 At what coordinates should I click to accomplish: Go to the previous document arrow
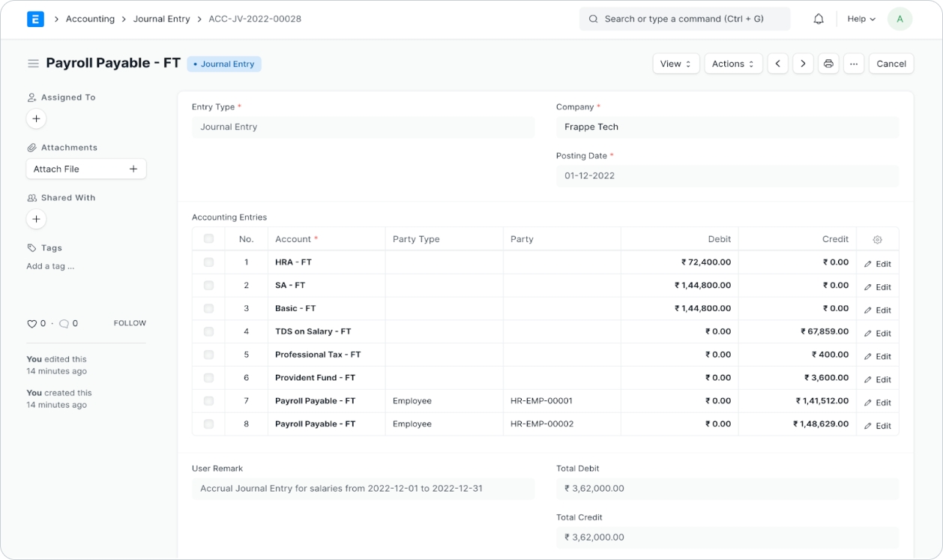pyautogui.click(x=777, y=64)
